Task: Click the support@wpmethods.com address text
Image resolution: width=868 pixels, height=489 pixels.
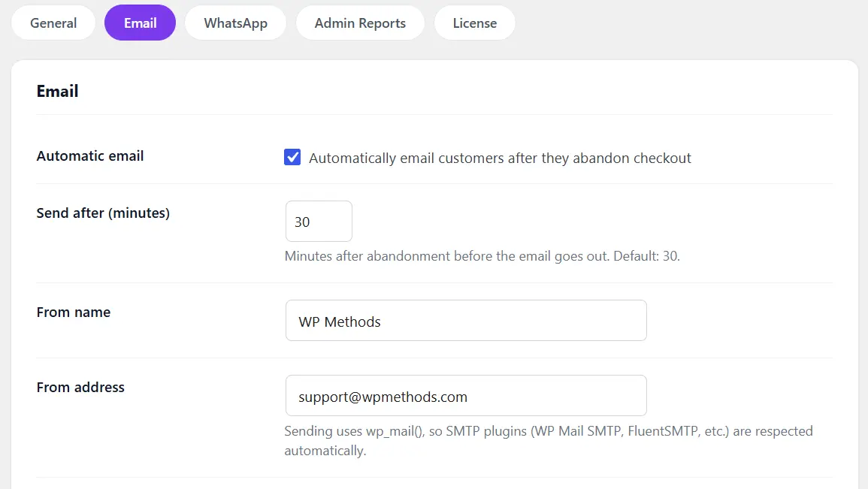Action: pyautogui.click(x=383, y=397)
